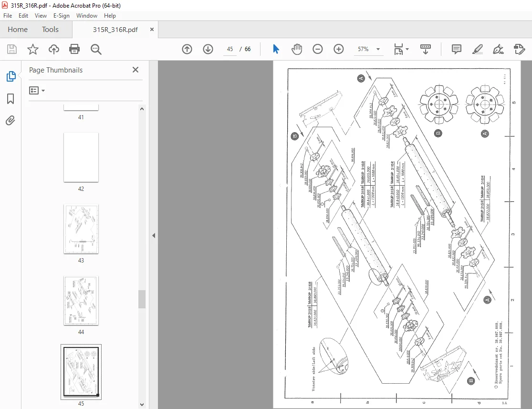Viewport: 532px width, 409px height.
Task: Click the page number field showing 45
Action: click(x=230, y=49)
